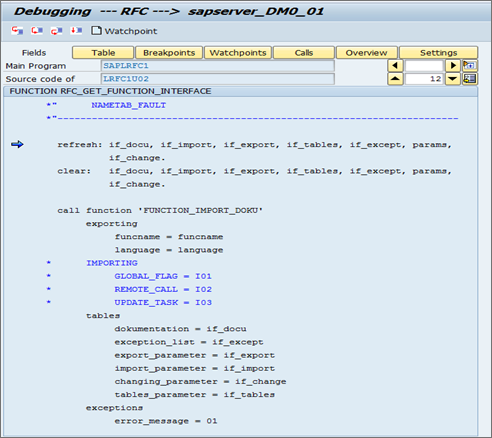Click the right arrow navigation button
492x438 pixels.
tap(453, 65)
